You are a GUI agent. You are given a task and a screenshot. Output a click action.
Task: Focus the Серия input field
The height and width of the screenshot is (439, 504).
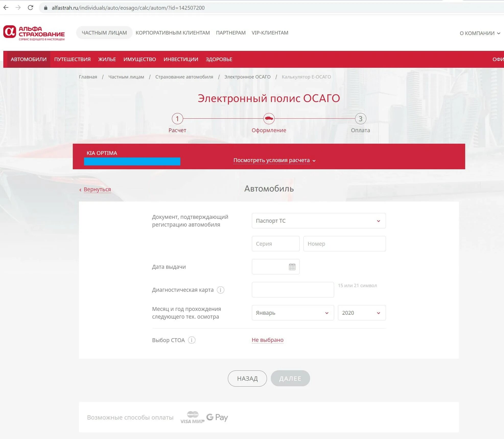(275, 244)
